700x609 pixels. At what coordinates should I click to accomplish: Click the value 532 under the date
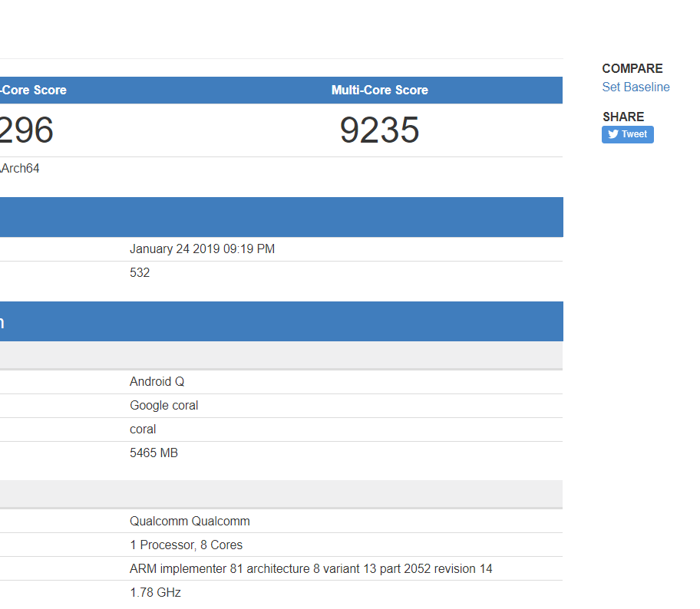coord(140,272)
